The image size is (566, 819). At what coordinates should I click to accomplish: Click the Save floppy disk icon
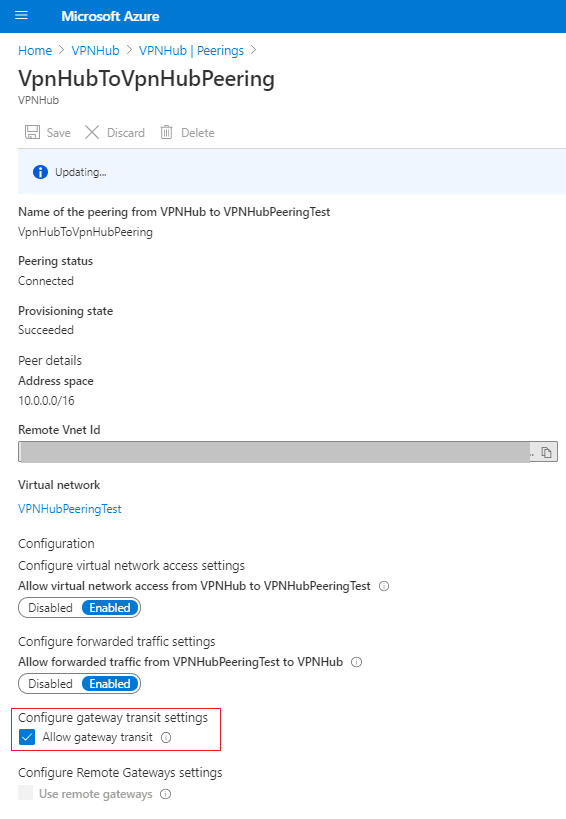pos(32,132)
